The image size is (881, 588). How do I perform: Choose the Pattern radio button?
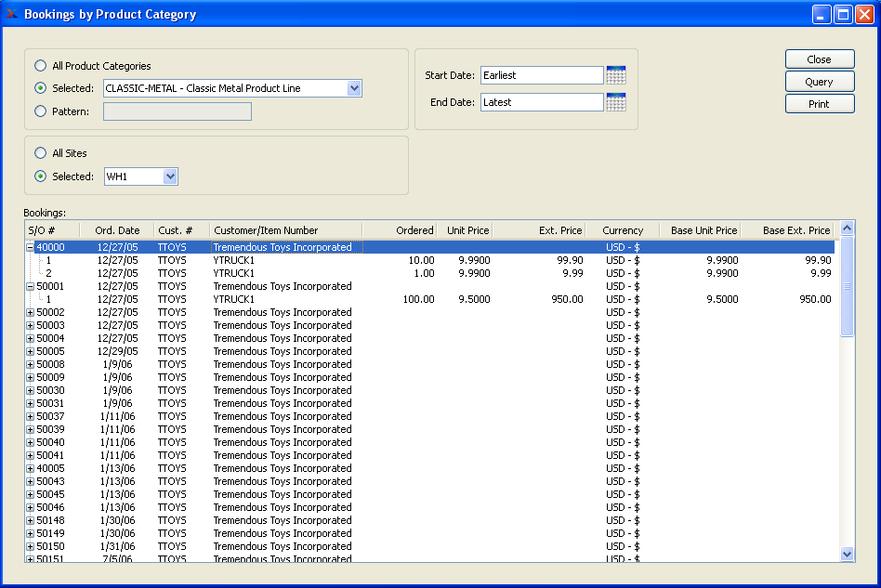click(40, 111)
